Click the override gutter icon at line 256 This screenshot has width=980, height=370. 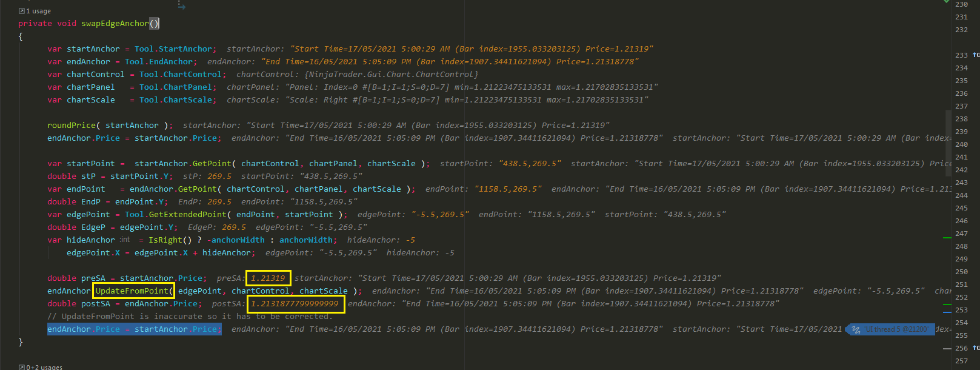pos(976,348)
